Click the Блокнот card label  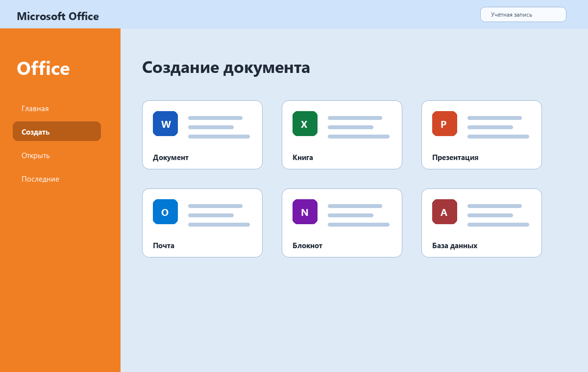click(307, 246)
